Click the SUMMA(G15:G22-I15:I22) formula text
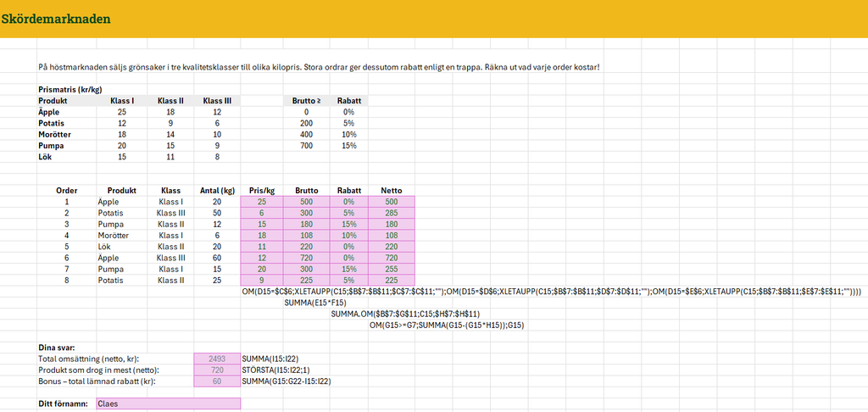The image size is (868, 412). click(287, 381)
